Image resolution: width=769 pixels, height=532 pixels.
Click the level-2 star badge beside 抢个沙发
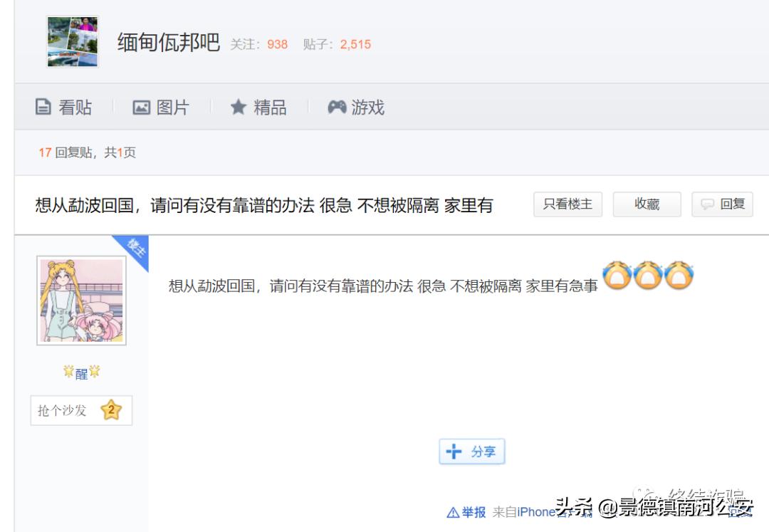[x=112, y=410]
